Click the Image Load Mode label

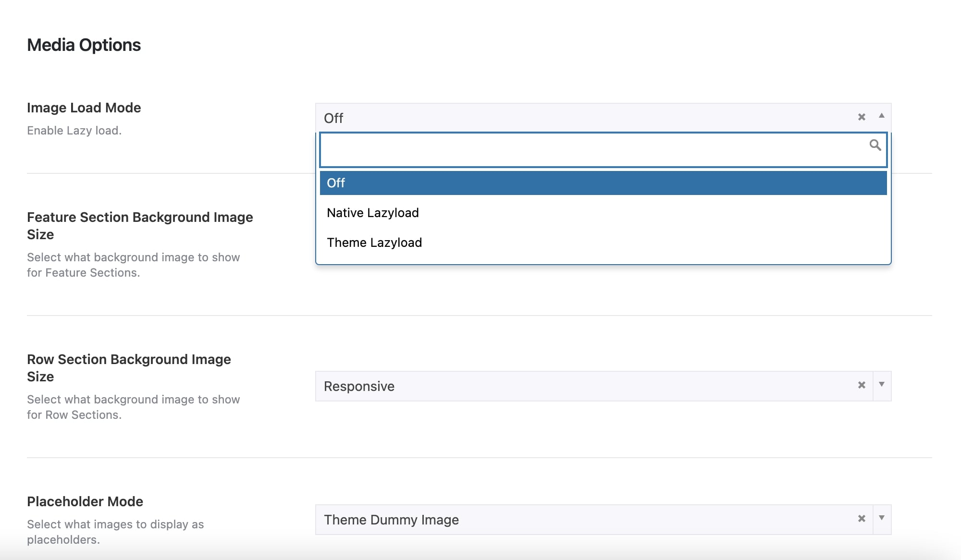coord(84,108)
